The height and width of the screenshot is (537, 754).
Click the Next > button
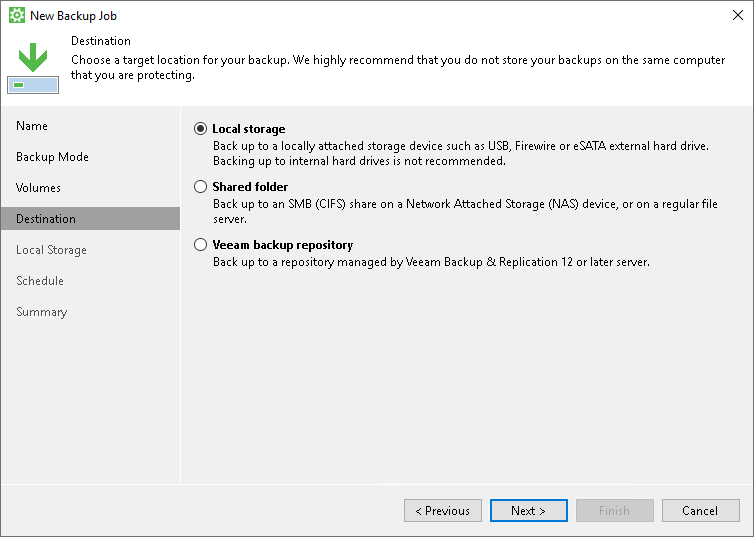(528, 511)
